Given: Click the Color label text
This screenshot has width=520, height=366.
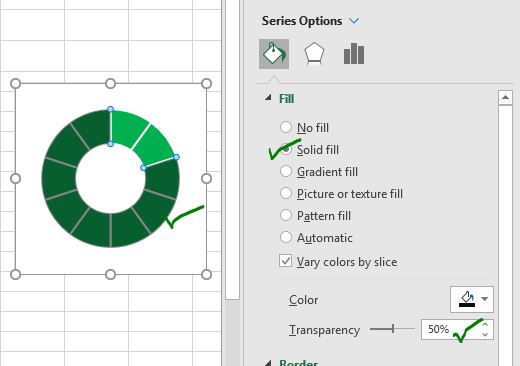Looking at the screenshot, I should [303, 300].
